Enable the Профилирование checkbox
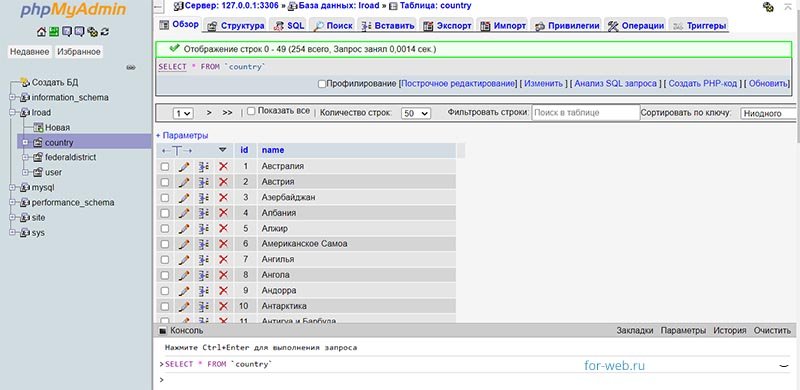The height and width of the screenshot is (390, 800). 322,84
